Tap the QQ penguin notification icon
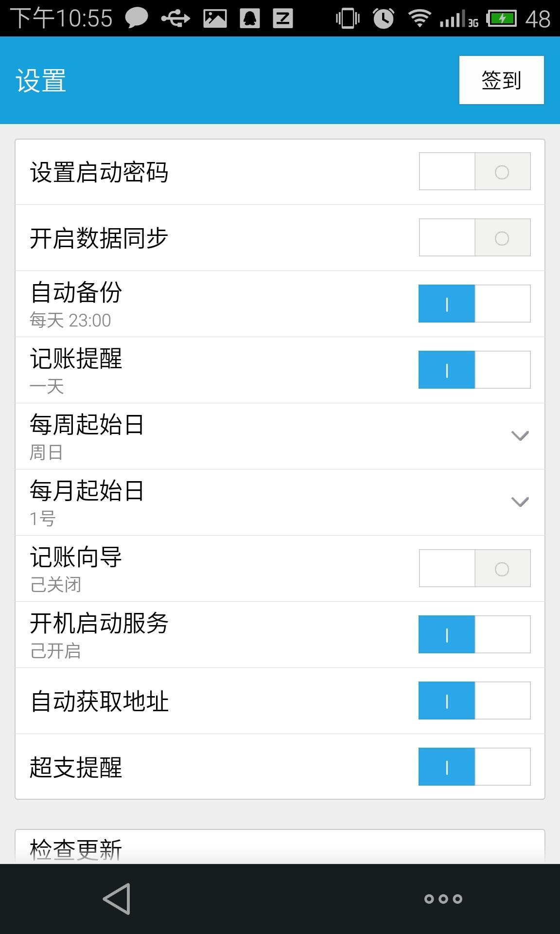Image resolution: width=560 pixels, height=934 pixels. pos(250,19)
